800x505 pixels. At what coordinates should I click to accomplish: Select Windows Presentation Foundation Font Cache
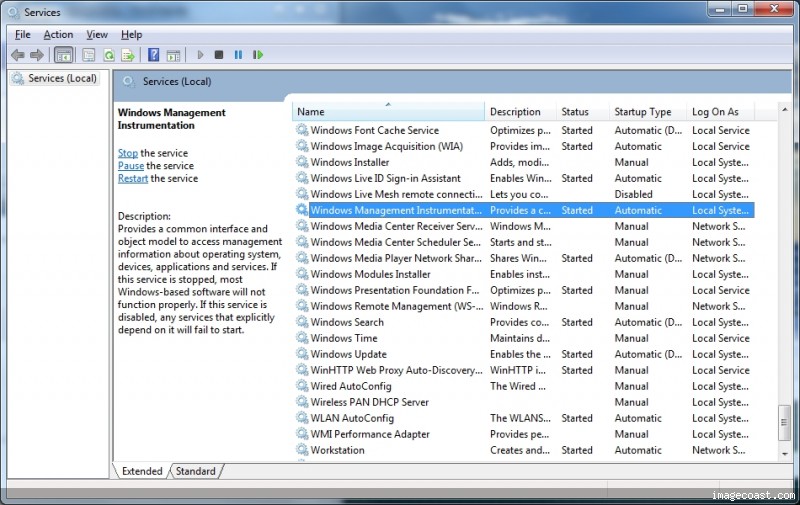click(x=523, y=290)
